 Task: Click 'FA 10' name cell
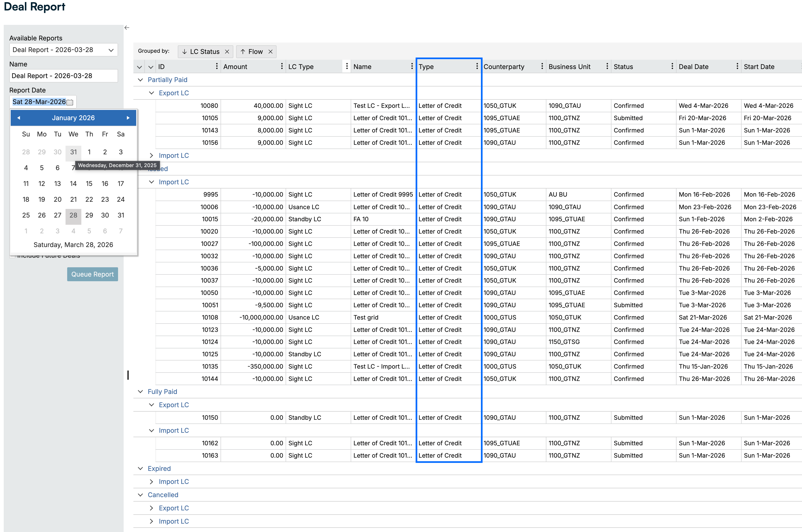tap(383, 219)
